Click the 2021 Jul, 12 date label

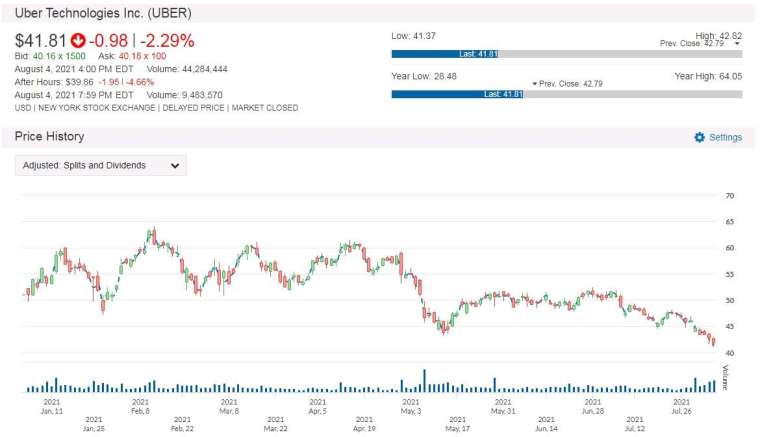pos(635,424)
